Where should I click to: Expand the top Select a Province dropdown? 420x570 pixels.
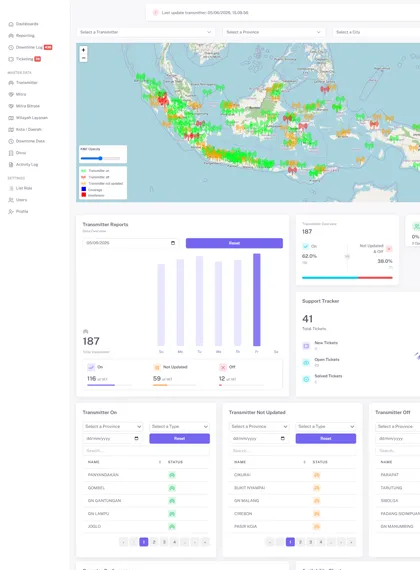pyautogui.click(x=274, y=32)
